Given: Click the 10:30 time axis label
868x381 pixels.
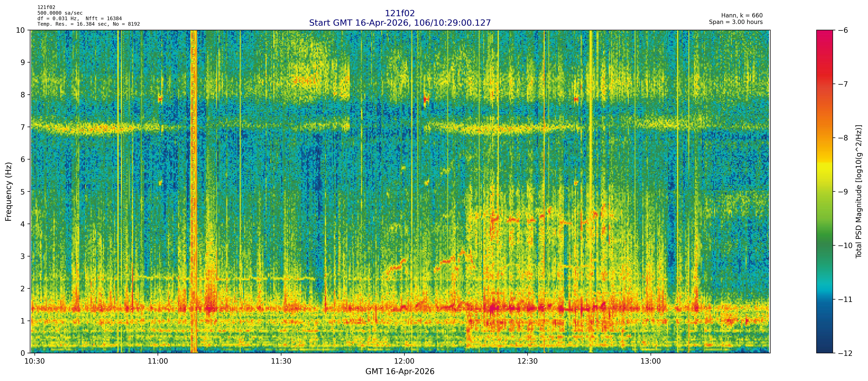Looking at the screenshot, I should [34, 362].
